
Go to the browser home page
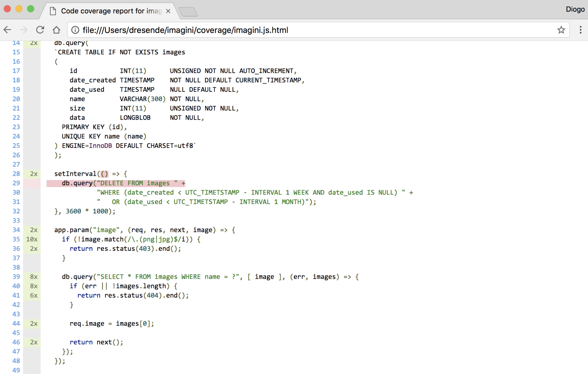pyautogui.click(x=56, y=30)
